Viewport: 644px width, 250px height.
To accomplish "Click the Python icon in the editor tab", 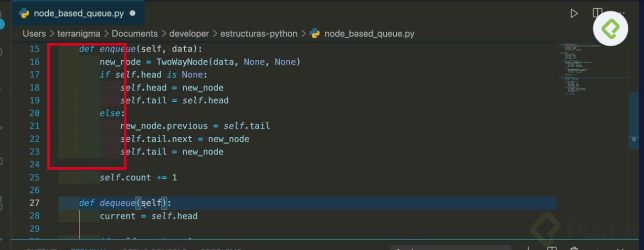I will (x=24, y=14).
